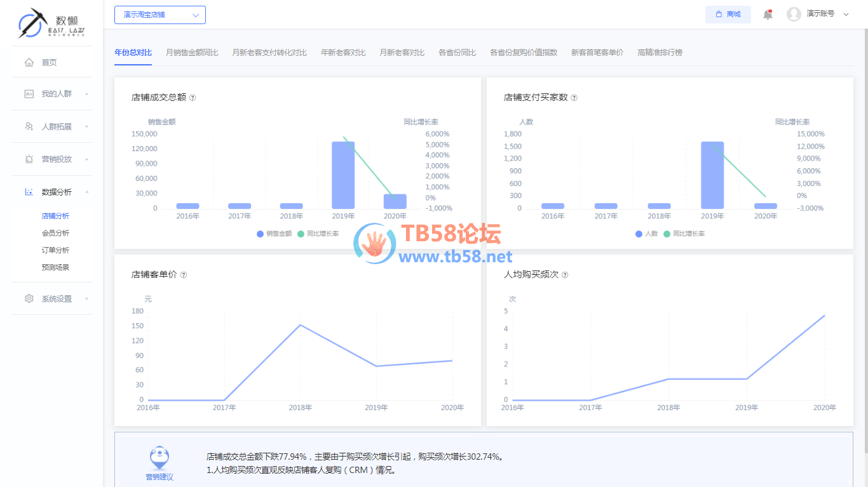Switch to the 月销售金额同比 tab

tap(192, 53)
